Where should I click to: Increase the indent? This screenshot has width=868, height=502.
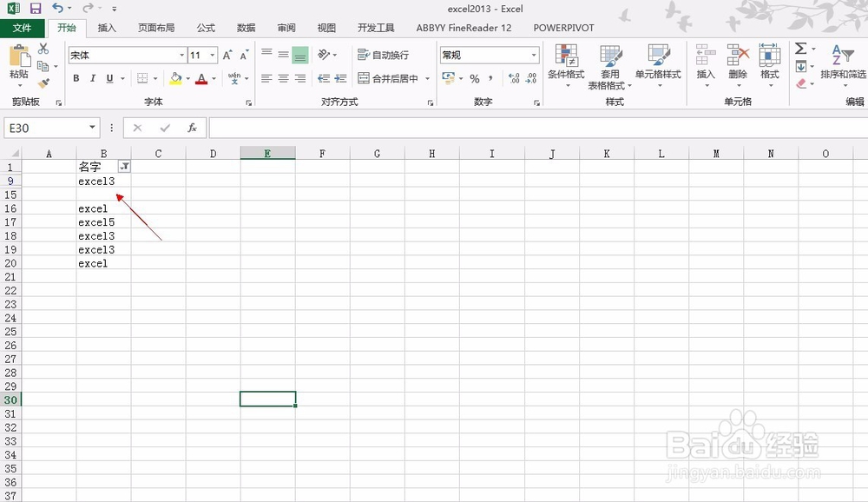340,79
